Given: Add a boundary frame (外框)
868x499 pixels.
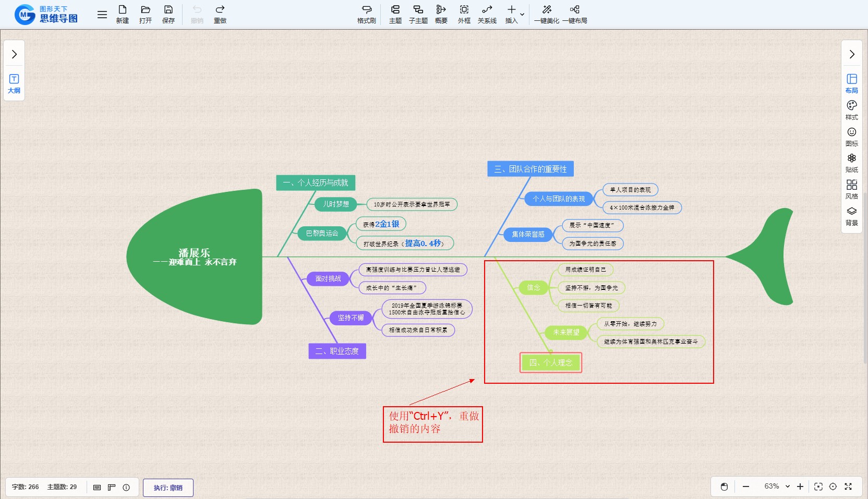Looking at the screenshot, I should pos(464,14).
